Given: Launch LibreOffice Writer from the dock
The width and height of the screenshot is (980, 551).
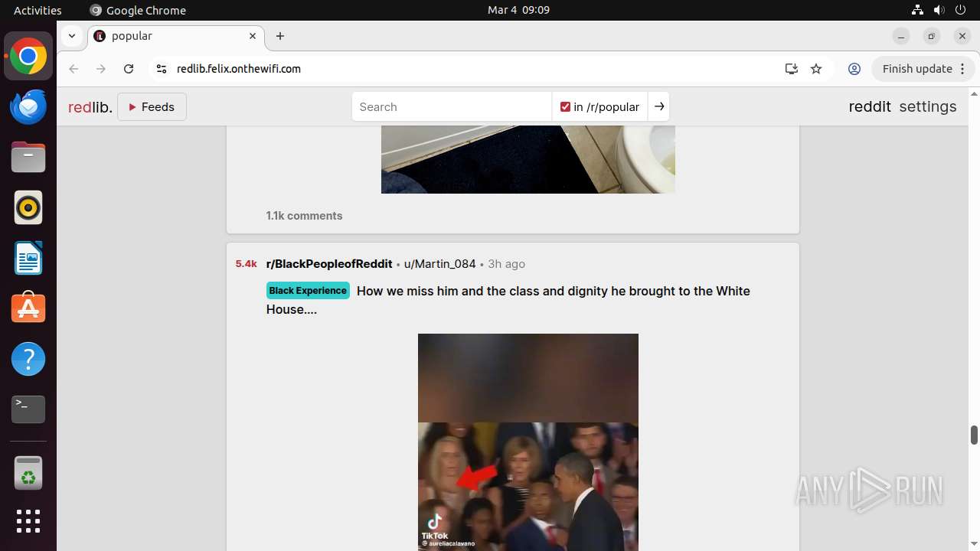Looking at the screenshot, I should tap(28, 258).
